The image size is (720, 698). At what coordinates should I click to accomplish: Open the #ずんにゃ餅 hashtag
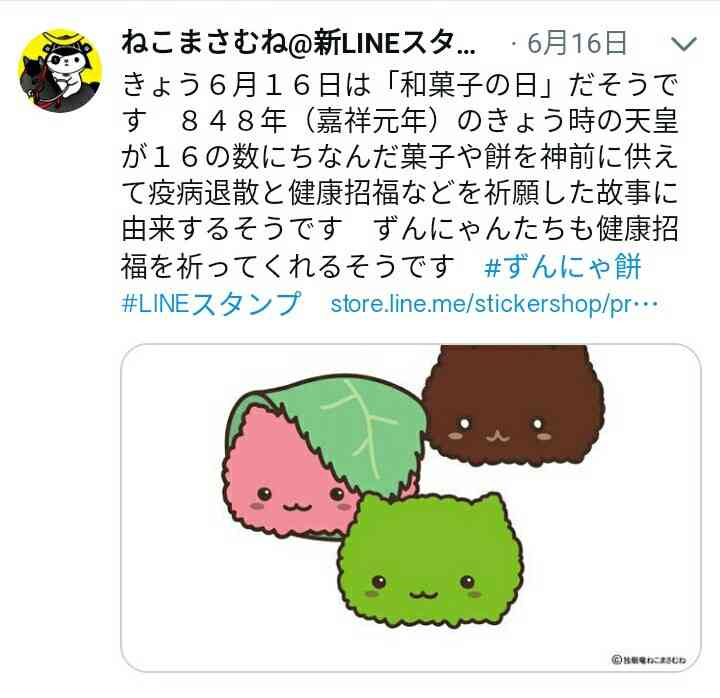point(562,267)
